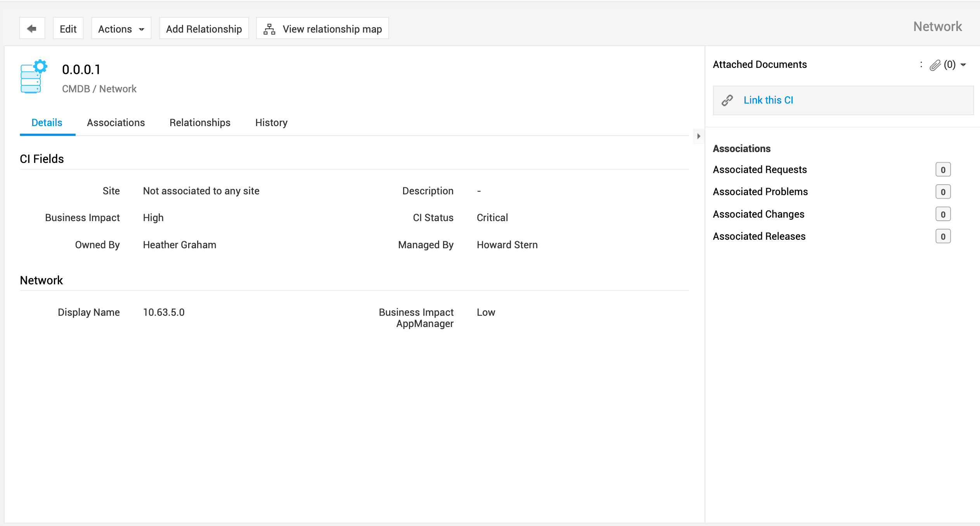Select the Details tab
Viewport: 980px width, 526px height.
click(x=47, y=123)
